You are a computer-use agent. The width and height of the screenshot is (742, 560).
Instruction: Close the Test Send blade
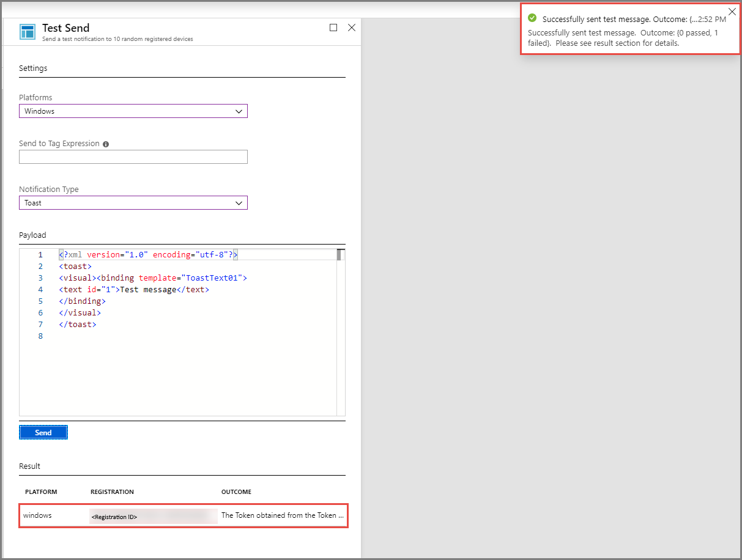tap(352, 28)
